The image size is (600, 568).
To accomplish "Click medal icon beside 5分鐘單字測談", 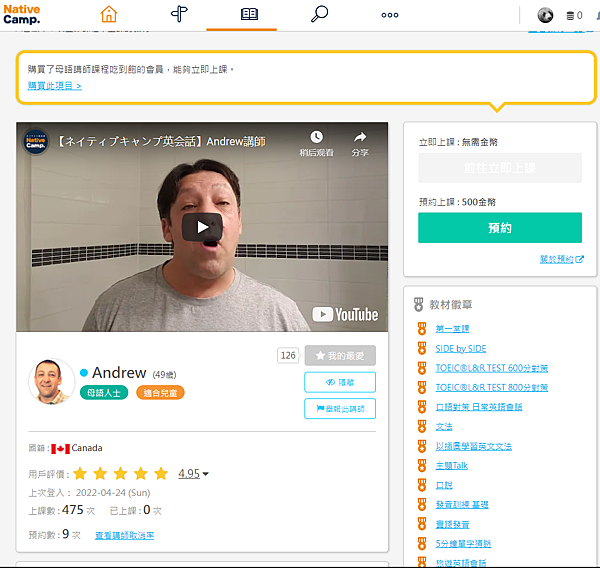I will pos(422,544).
